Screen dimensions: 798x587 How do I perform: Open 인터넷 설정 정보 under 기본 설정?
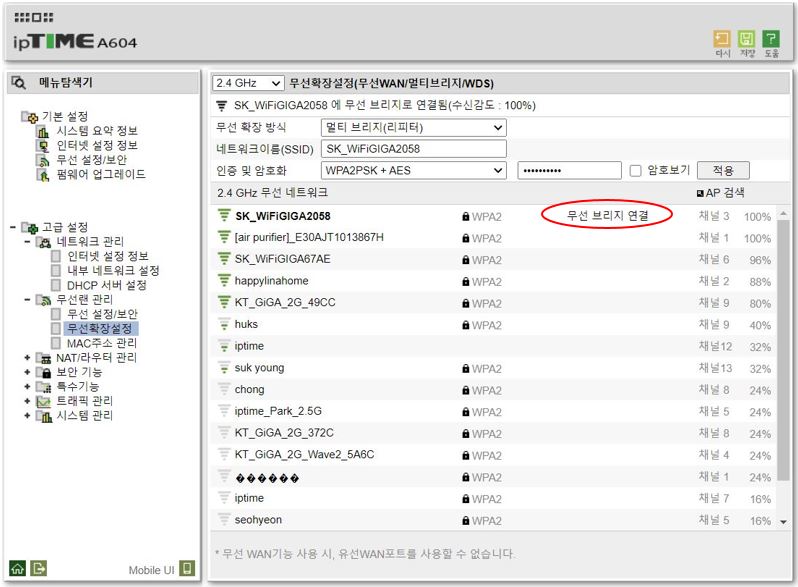point(97,146)
